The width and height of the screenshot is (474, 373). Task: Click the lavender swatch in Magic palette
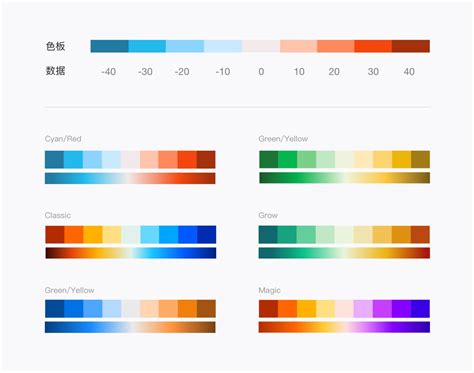(363, 309)
